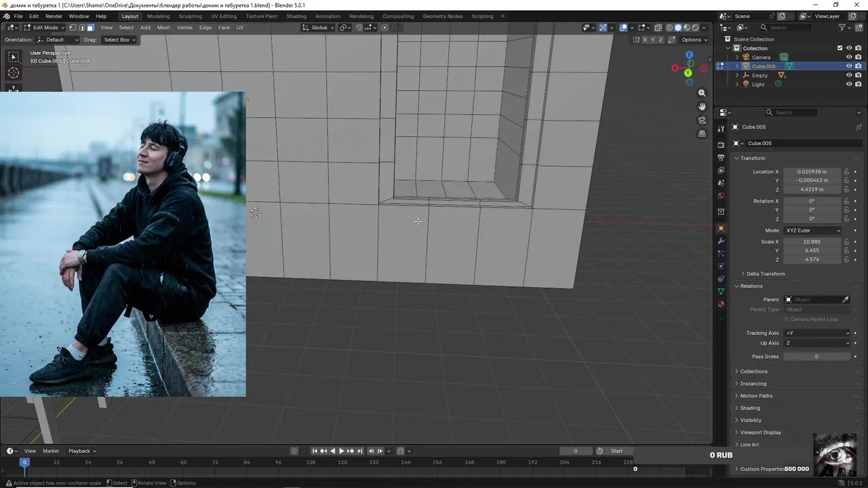868x488 pixels.
Task: Open Up Axis dropdown
Action: tap(817, 343)
